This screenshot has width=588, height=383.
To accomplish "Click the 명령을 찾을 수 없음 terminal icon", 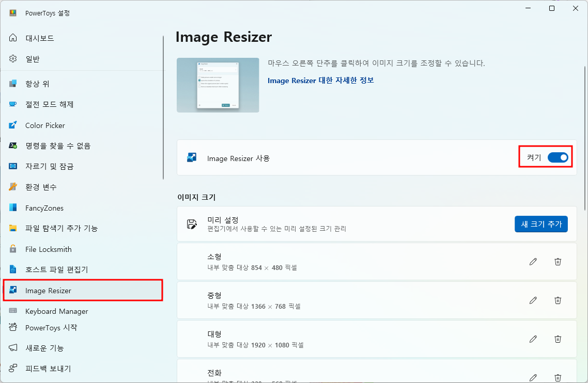I will [x=13, y=146].
